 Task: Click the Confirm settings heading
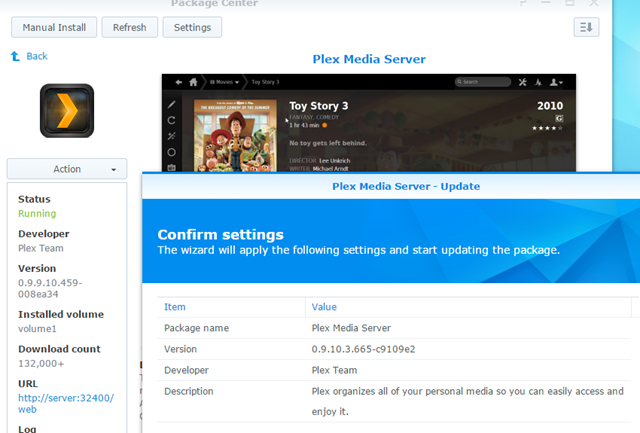pos(220,235)
